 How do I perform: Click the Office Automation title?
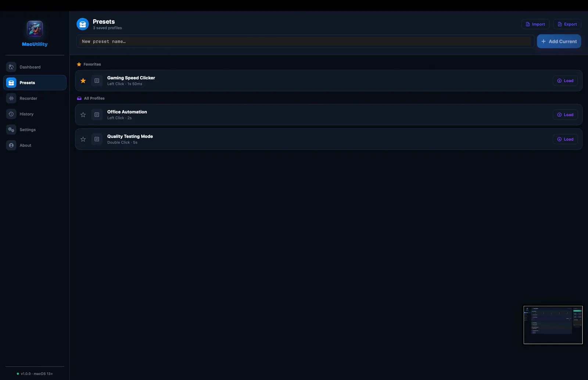click(127, 112)
